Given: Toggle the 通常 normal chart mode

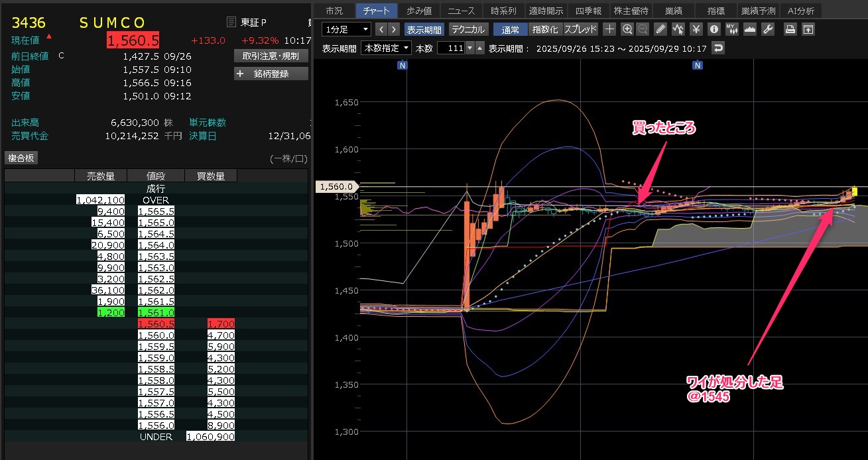Looking at the screenshot, I should (511, 29).
